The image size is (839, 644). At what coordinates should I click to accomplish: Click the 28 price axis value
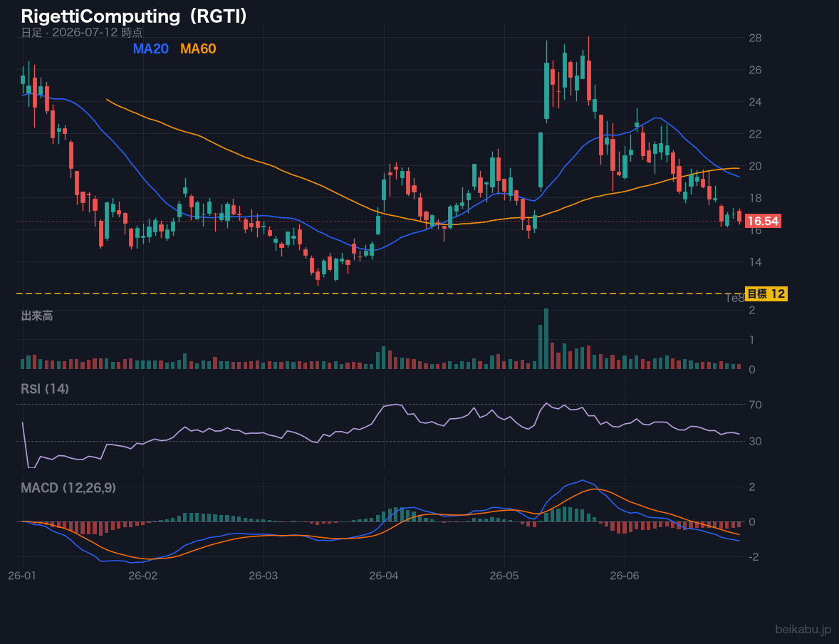click(755, 38)
